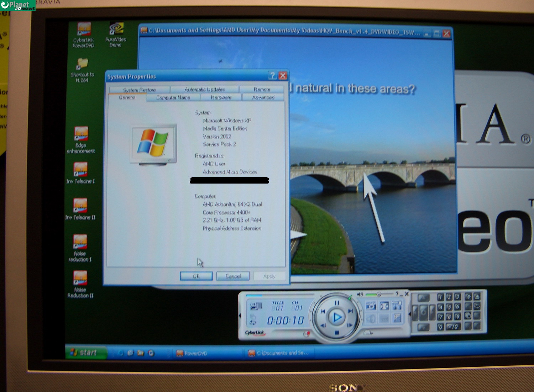Click Play on the PowerDVD control dial
Viewport: 534px width, 392px height.
(x=337, y=317)
